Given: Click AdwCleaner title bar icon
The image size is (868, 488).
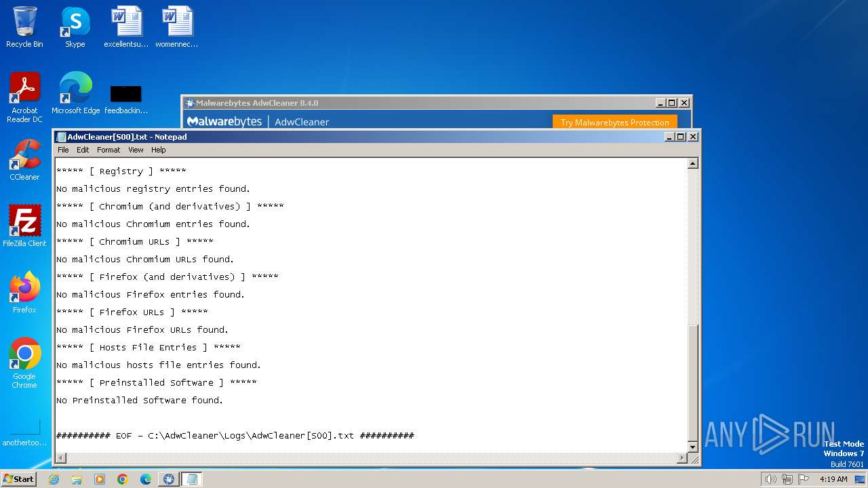Looking at the screenshot, I should (190, 103).
